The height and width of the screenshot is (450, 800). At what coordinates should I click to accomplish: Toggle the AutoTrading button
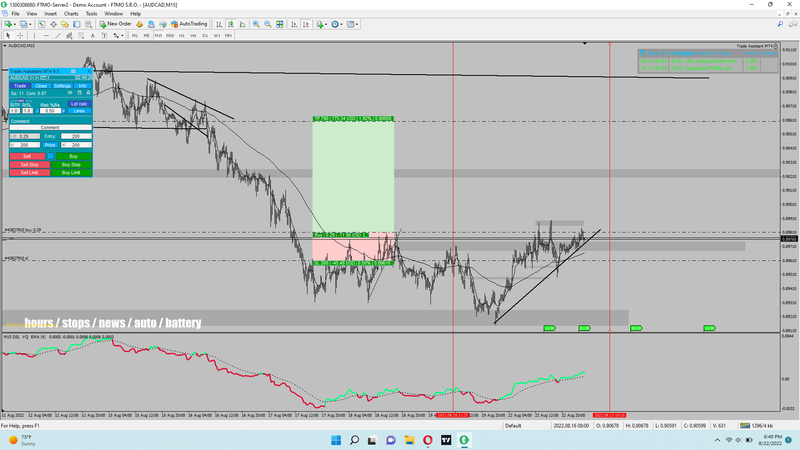pyautogui.click(x=189, y=24)
